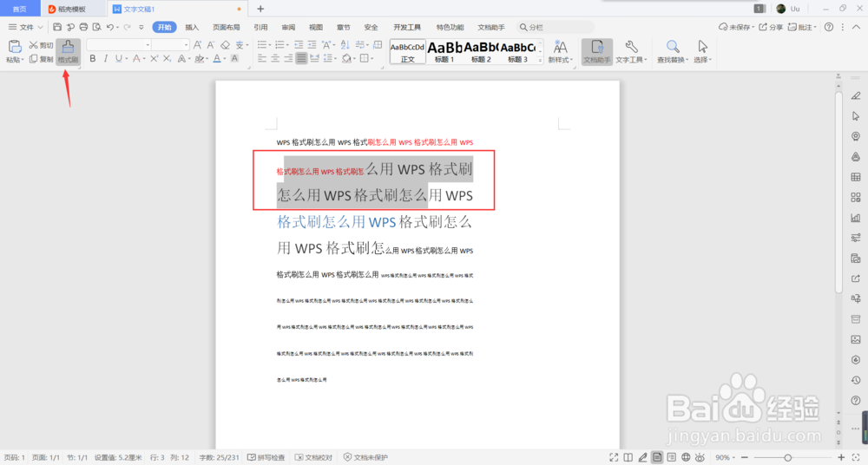
Task: Click the zoom slider handle
Action: click(x=788, y=457)
